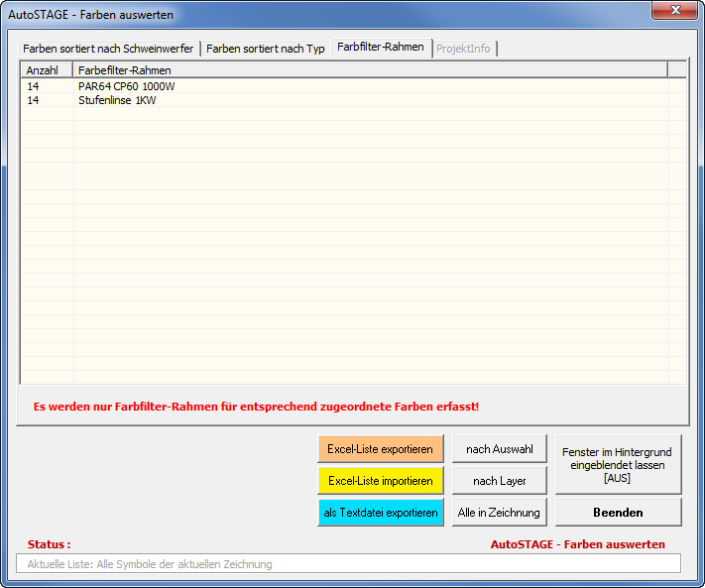Switch to Farben sortiert nach Scheinwerfer tab
The image size is (705, 588).
coord(108,49)
